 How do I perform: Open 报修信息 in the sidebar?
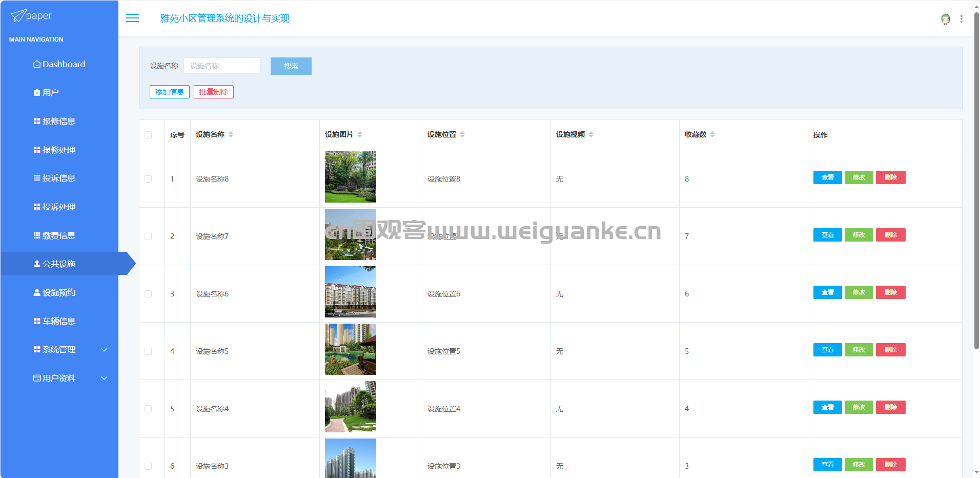[58, 122]
